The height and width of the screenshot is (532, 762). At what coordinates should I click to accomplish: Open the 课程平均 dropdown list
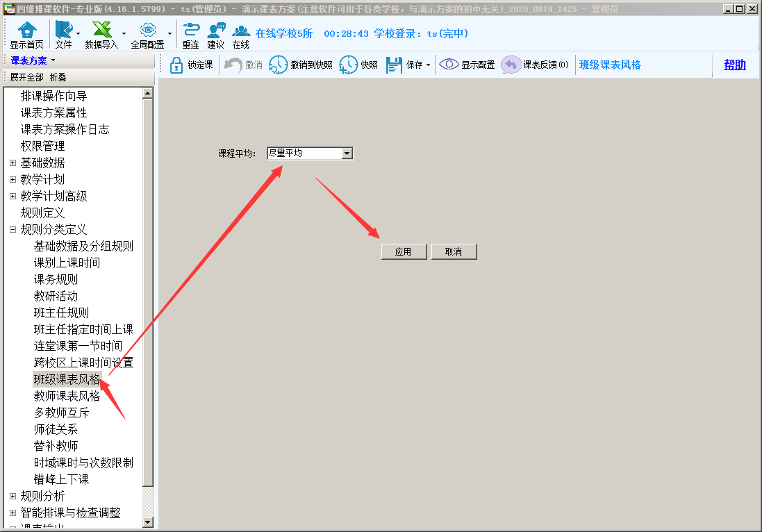pos(347,153)
